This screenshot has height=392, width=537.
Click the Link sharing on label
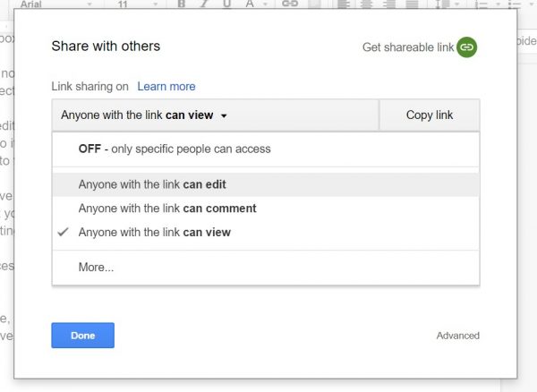click(x=89, y=86)
